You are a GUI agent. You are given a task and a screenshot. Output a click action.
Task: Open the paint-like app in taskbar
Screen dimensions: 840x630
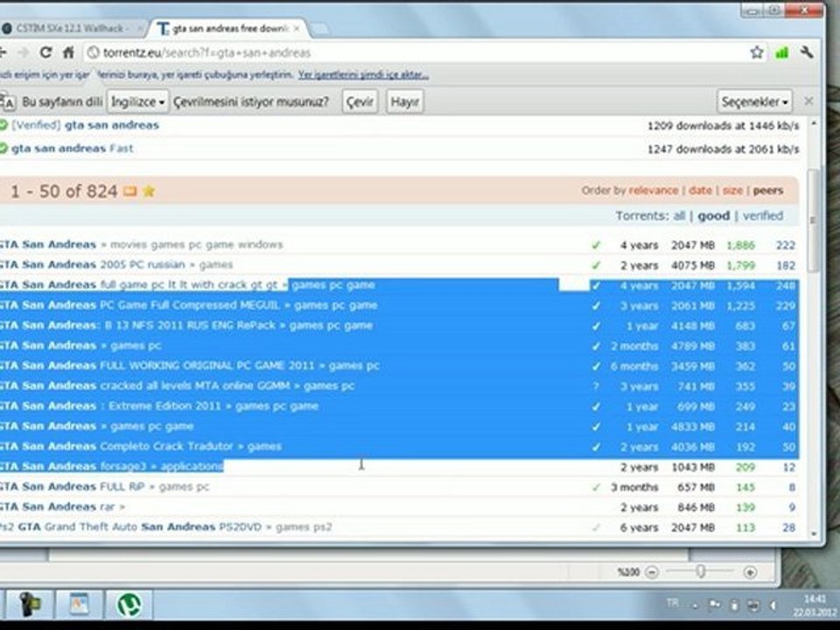pyautogui.click(x=80, y=605)
